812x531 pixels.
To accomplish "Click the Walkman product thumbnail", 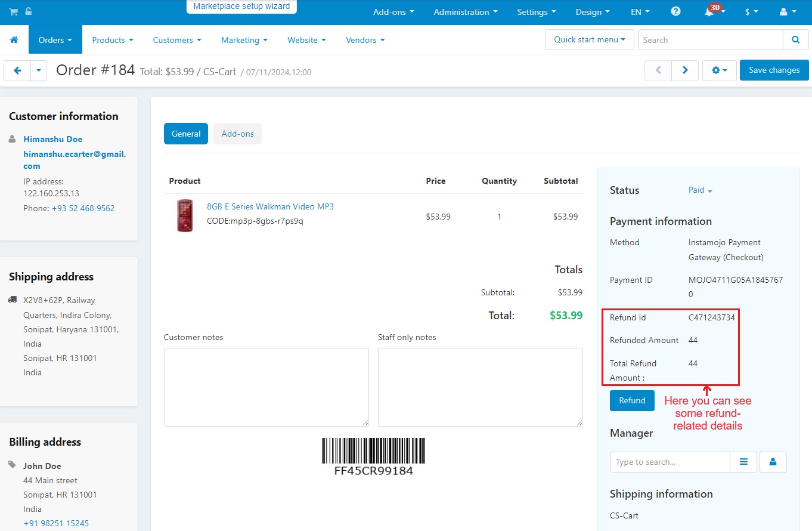I will [x=185, y=215].
